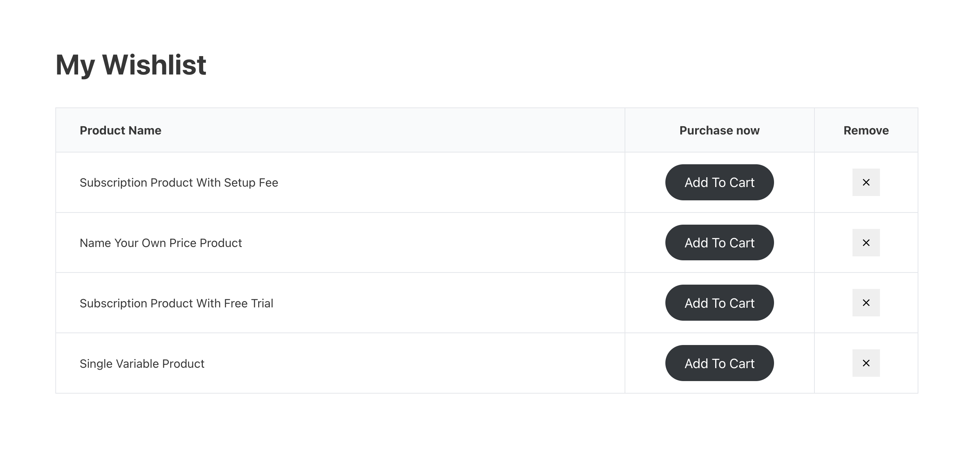Delete Subscription Product With Free Trial item
Image resolution: width=980 pixels, height=454 pixels.
(x=866, y=303)
